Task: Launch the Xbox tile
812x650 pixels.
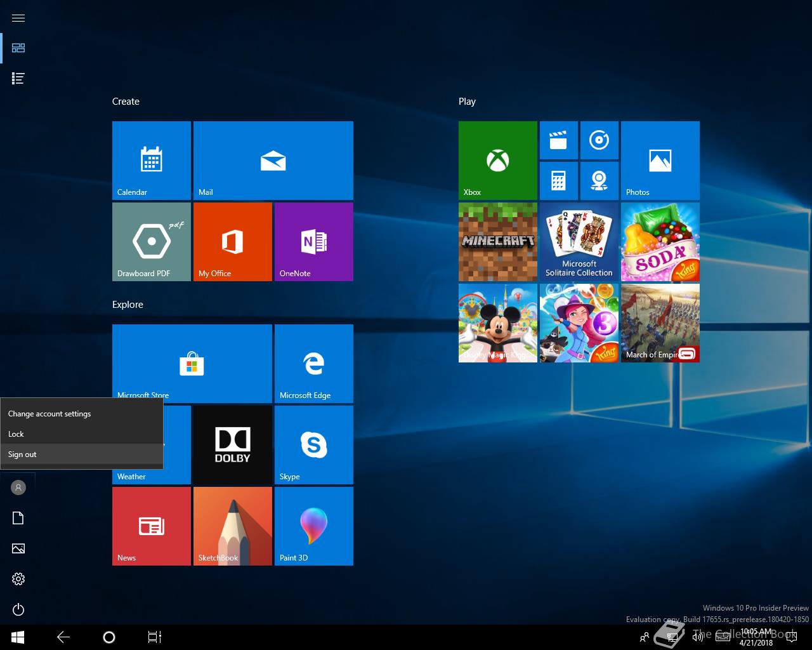Action: pos(498,161)
